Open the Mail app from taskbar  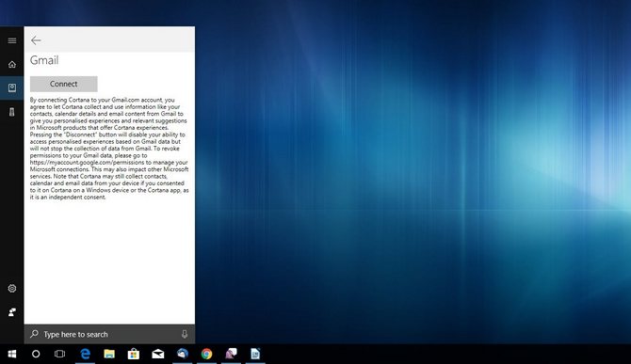158,354
